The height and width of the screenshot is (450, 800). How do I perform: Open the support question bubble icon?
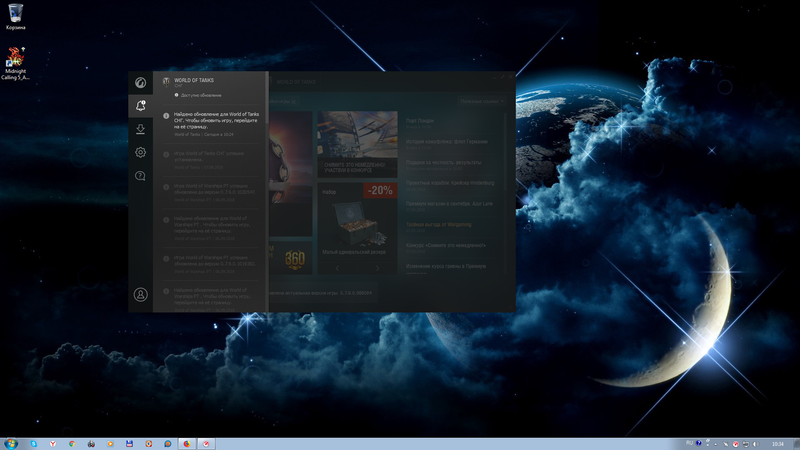[x=140, y=176]
